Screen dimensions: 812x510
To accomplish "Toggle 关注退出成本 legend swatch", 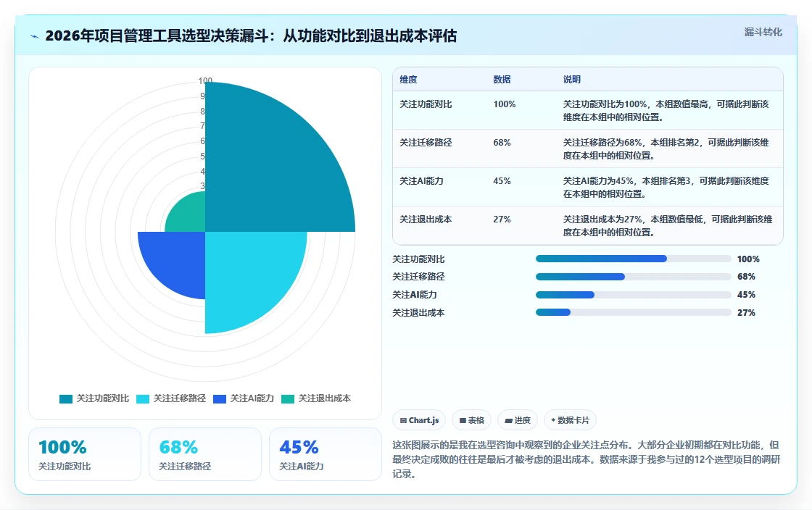I will (287, 398).
